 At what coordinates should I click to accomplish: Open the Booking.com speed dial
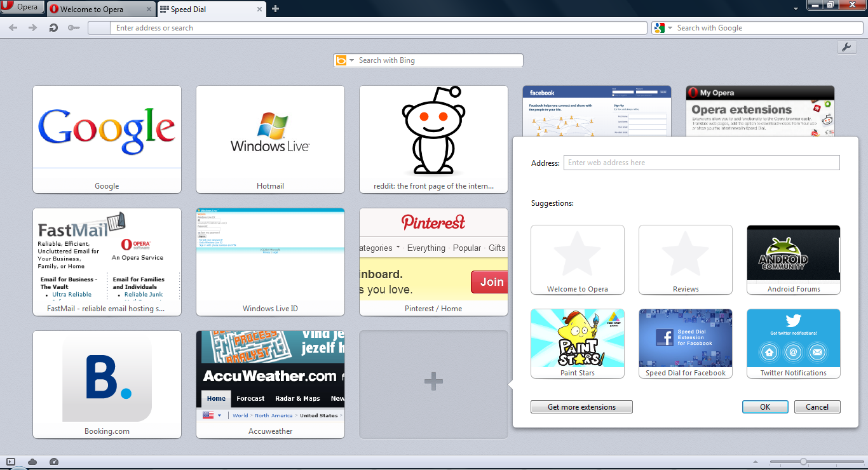[107, 384]
